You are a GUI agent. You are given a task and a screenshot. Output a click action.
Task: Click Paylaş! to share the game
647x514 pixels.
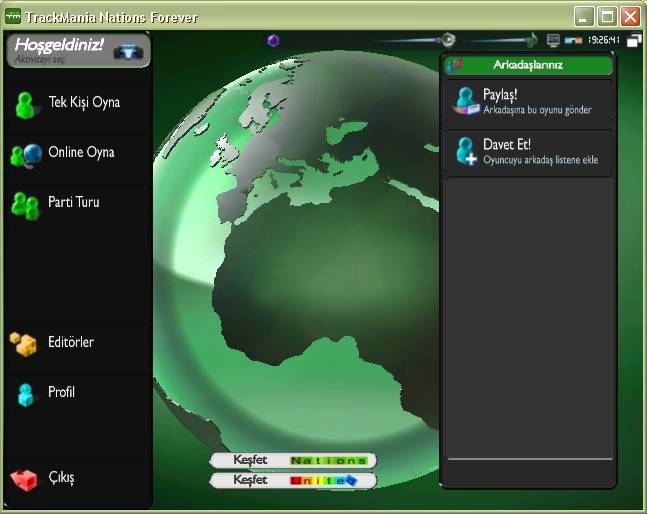pos(529,102)
